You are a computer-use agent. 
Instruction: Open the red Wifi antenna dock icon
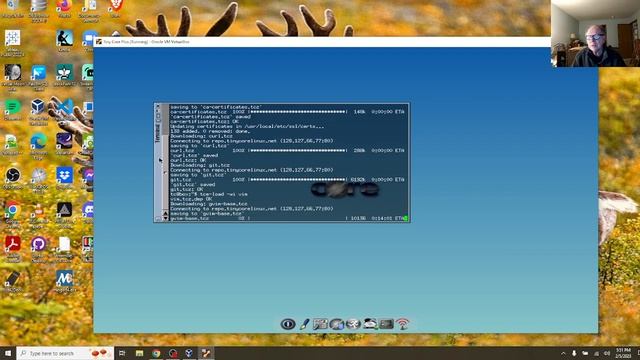pyautogui.click(x=402, y=324)
